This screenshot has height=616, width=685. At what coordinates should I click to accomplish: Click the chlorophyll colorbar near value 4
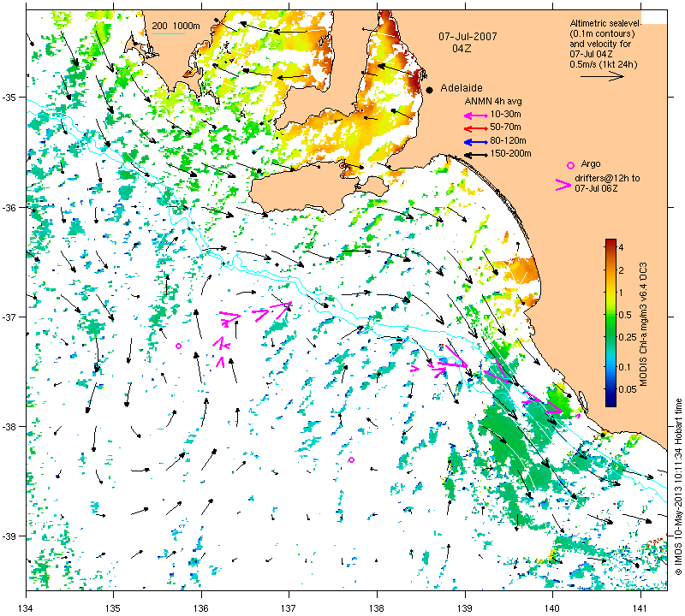click(x=611, y=246)
